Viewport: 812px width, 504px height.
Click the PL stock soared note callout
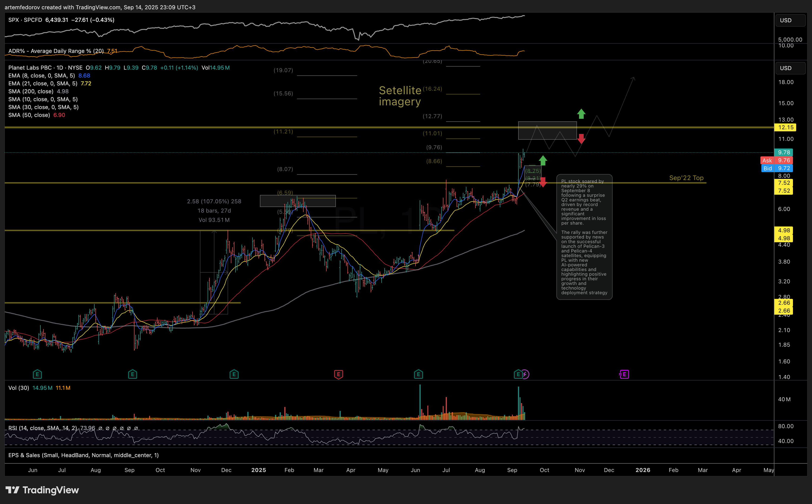[584, 237]
